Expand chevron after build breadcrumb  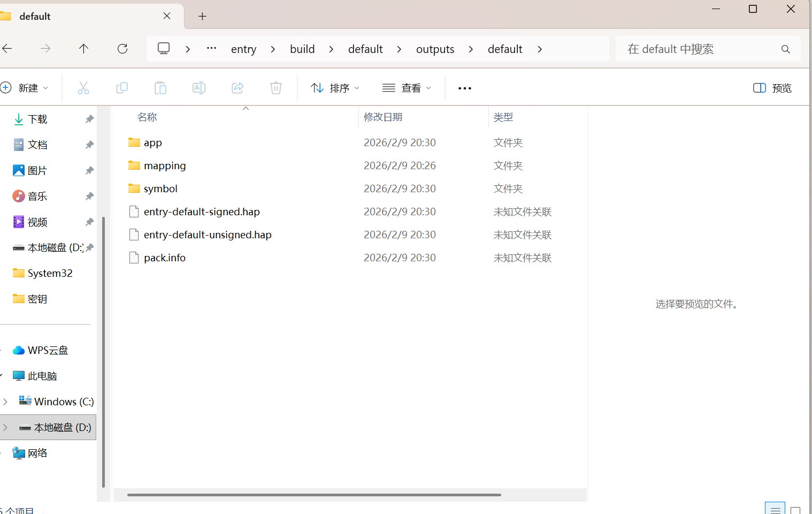pyautogui.click(x=331, y=49)
